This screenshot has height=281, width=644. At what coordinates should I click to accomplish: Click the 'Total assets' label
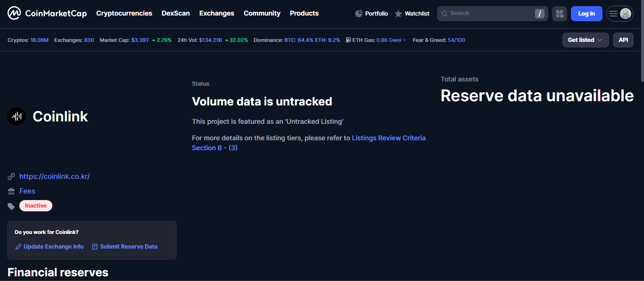coord(460,79)
